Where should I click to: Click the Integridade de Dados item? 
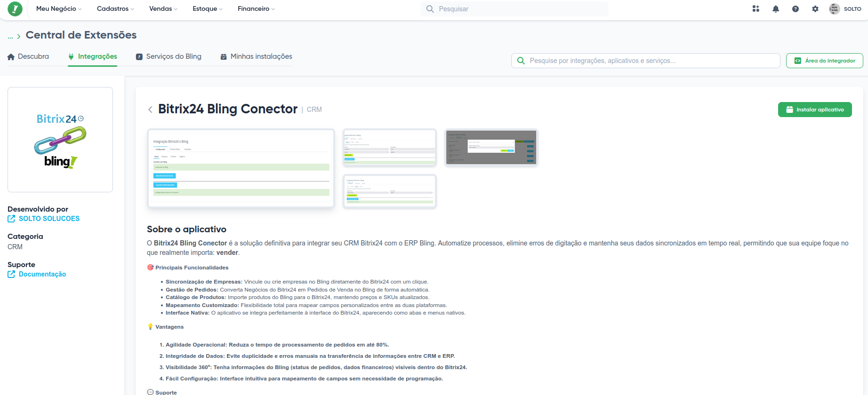pyautogui.click(x=310, y=356)
